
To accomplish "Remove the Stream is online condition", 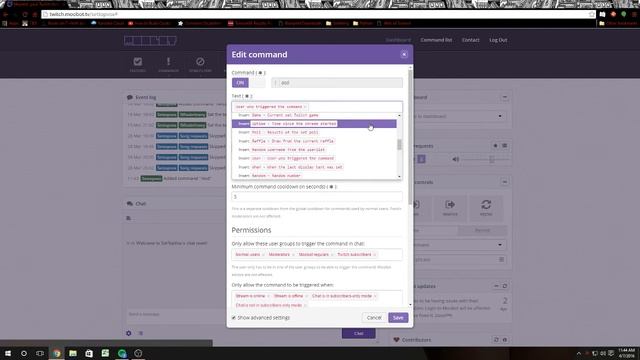I will pyautogui.click(x=268, y=296).
